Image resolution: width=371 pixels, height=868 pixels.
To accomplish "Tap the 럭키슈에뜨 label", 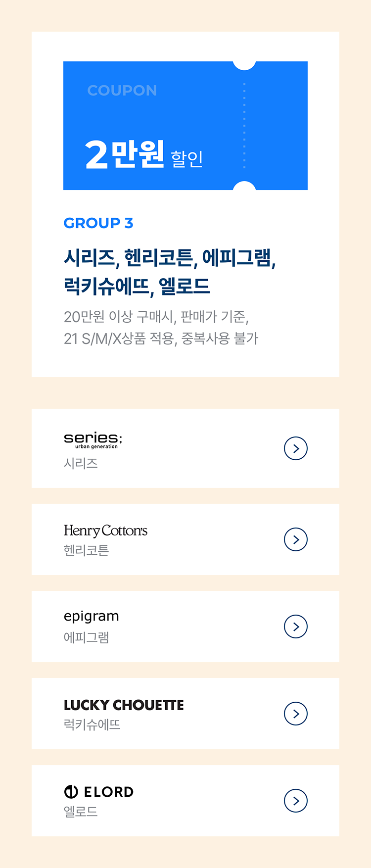I will click(x=92, y=725).
